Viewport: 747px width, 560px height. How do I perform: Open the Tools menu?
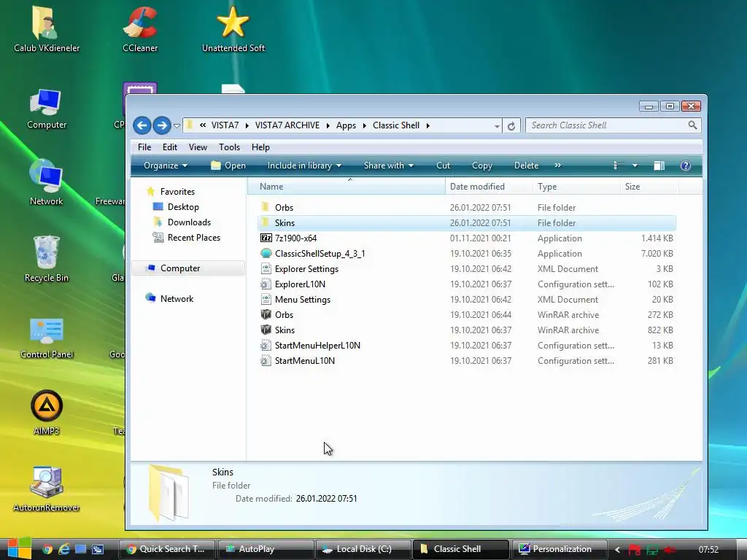pyautogui.click(x=229, y=147)
